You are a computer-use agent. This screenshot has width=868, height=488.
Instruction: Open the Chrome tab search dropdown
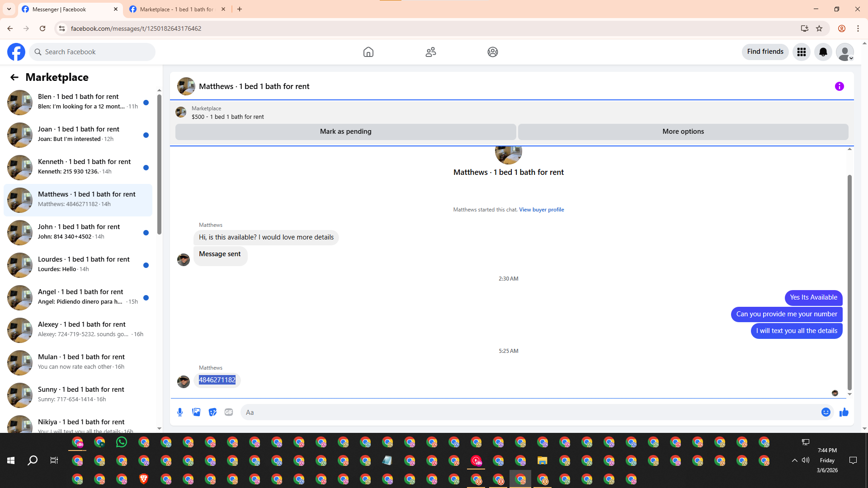[x=9, y=9]
